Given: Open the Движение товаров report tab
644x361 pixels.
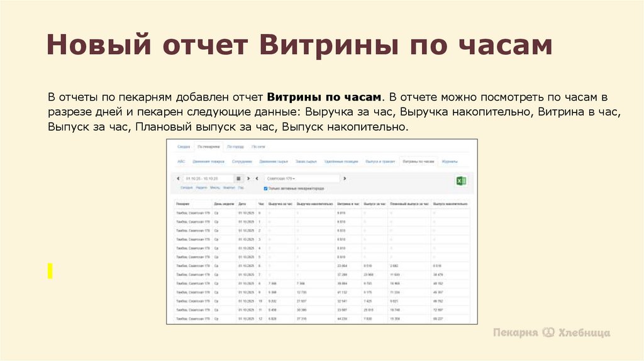Looking at the screenshot, I should 208,162.
